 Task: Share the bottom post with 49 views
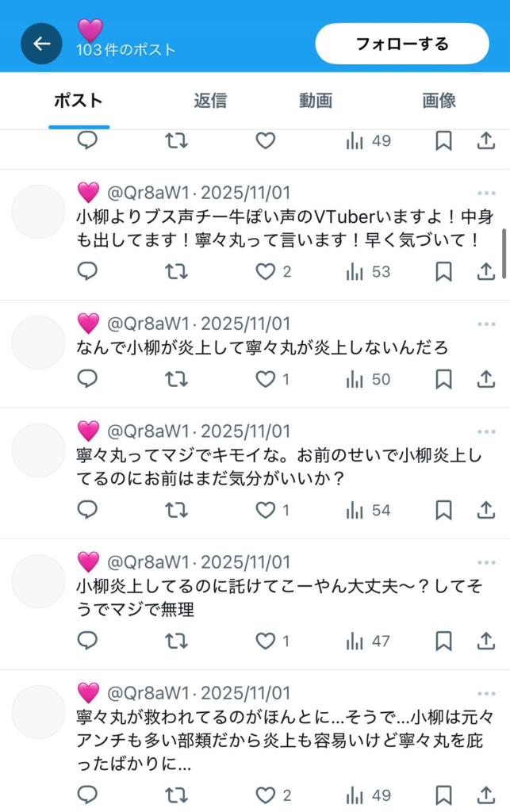[485, 795]
